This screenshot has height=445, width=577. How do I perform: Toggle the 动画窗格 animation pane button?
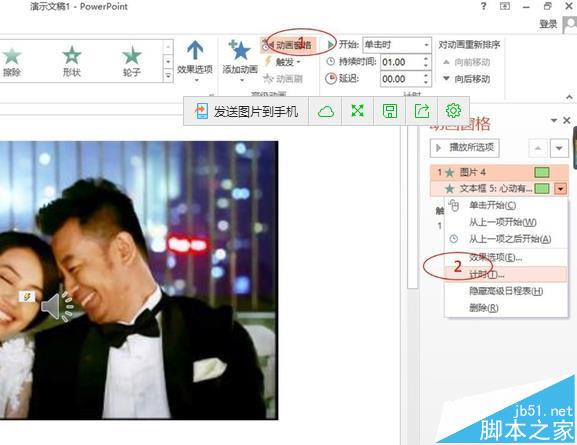[288, 45]
